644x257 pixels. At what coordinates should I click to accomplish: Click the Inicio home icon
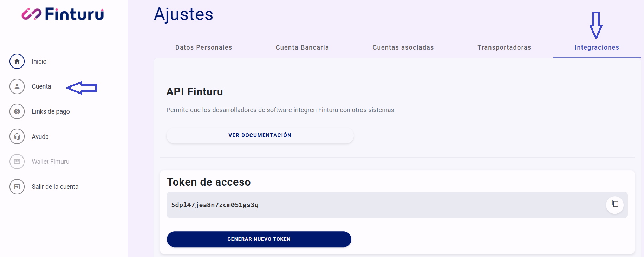pos(17,62)
